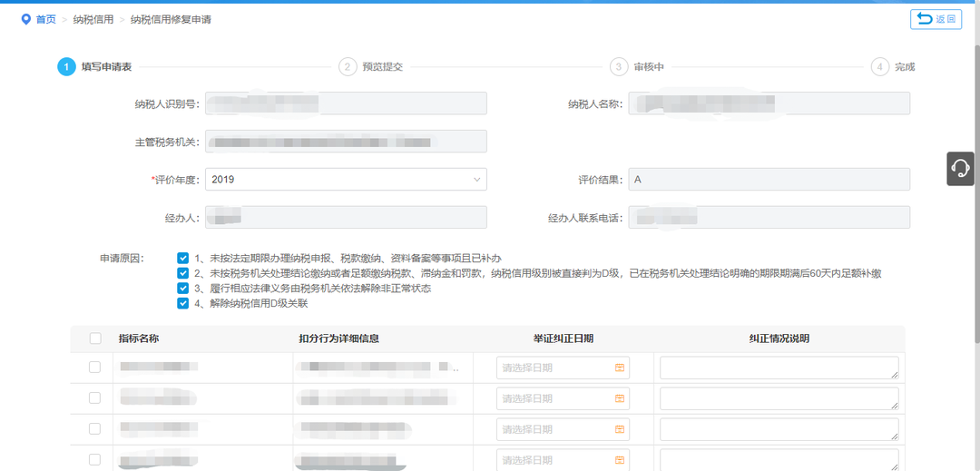
Task: Go to 首页 in the breadcrumb
Action: (45, 19)
